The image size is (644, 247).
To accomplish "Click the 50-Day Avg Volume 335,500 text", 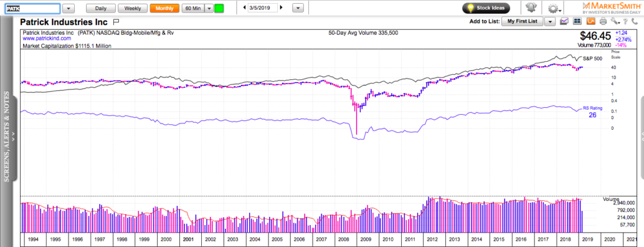I will pos(363,33).
